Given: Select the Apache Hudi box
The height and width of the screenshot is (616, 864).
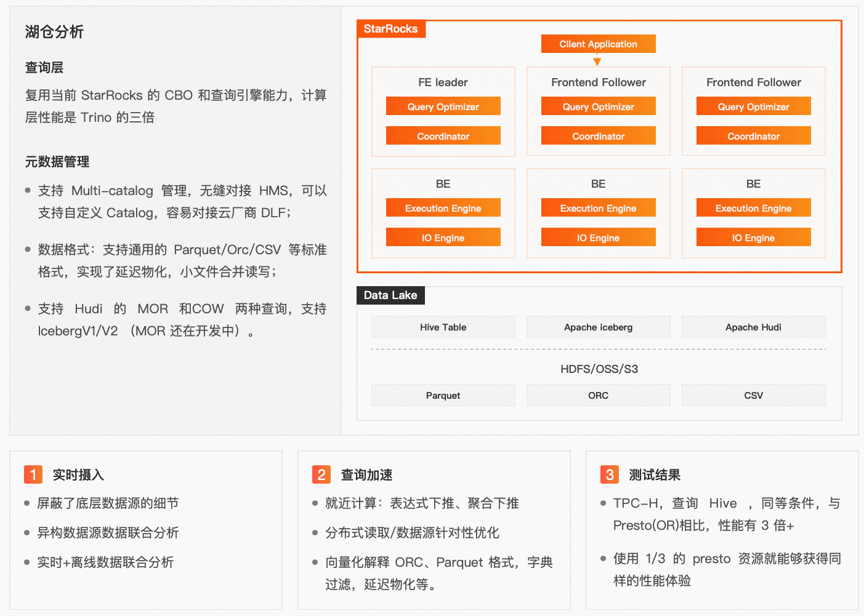Looking at the screenshot, I should pos(753,327).
